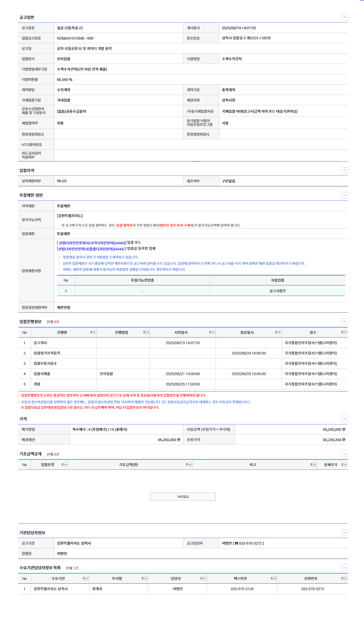Open the 전화번호 column filter dropdown
This screenshot has width=364, height=618.
coord(346,578)
